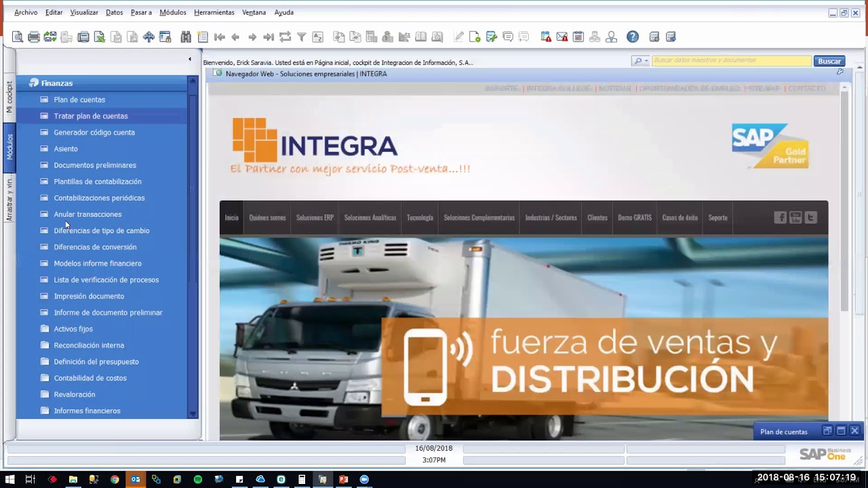Click the Clientes navigation link
Viewport: 868px width, 488px height.
point(597,218)
